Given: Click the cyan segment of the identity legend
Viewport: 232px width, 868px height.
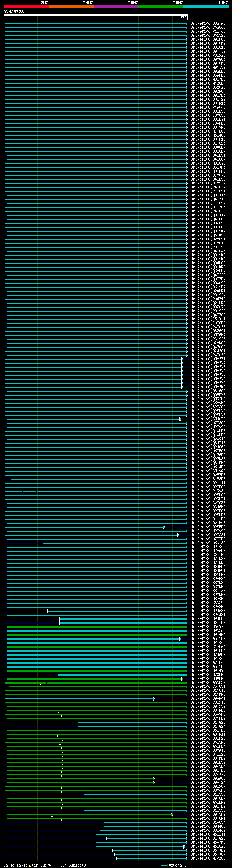Looking at the screenshot, I should click(206, 7).
